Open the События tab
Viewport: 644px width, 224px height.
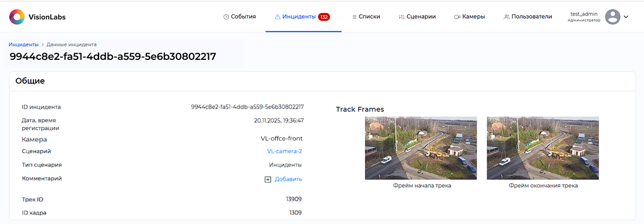click(x=240, y=17)
